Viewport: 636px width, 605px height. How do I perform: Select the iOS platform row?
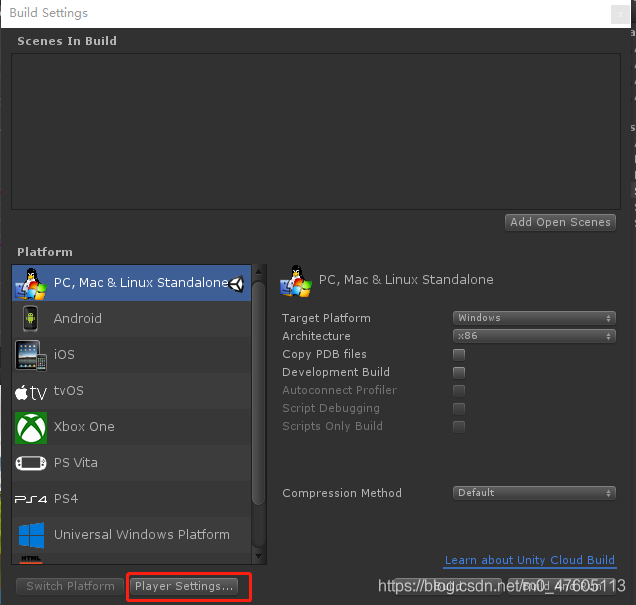coord(131,355)
